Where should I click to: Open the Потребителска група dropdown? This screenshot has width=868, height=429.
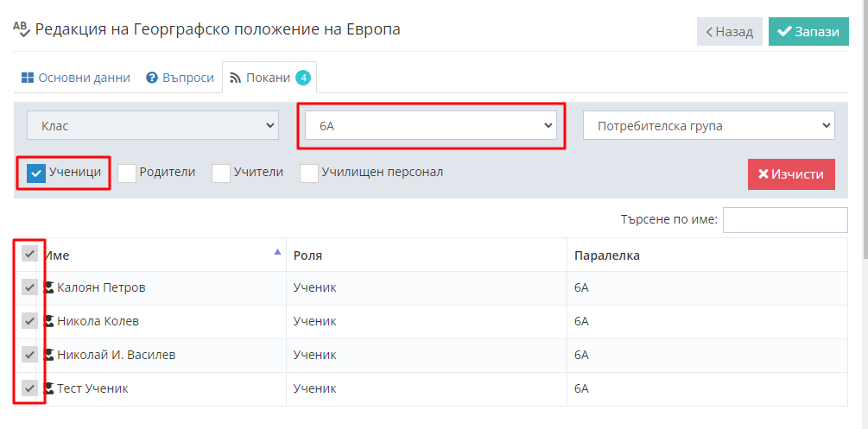709,126
